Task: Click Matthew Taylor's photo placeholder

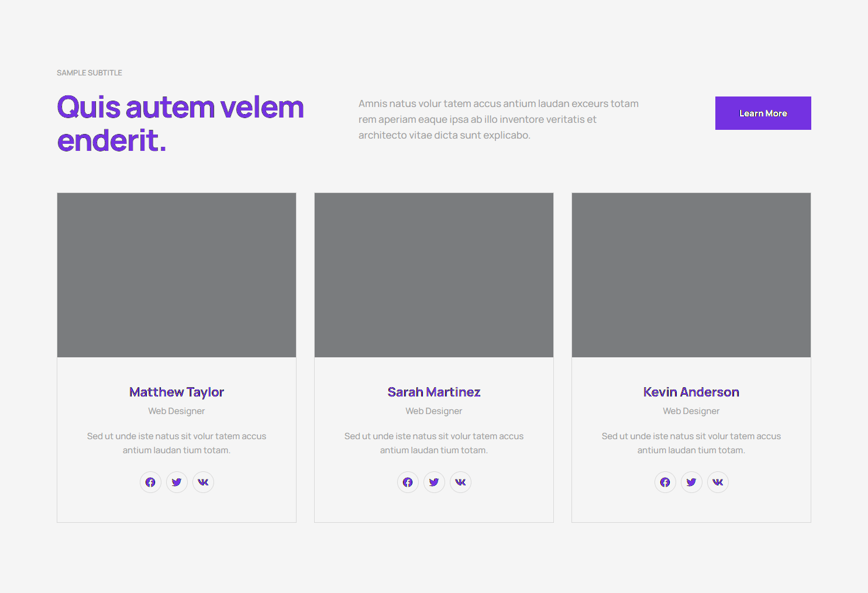Action: tap(177, 275)
